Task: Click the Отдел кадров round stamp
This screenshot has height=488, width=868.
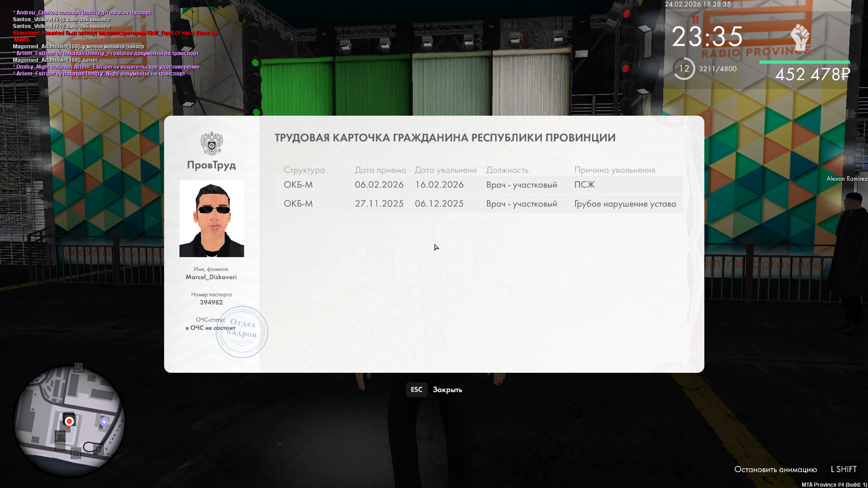Action: pyautogui.click(x=242, y=332)
